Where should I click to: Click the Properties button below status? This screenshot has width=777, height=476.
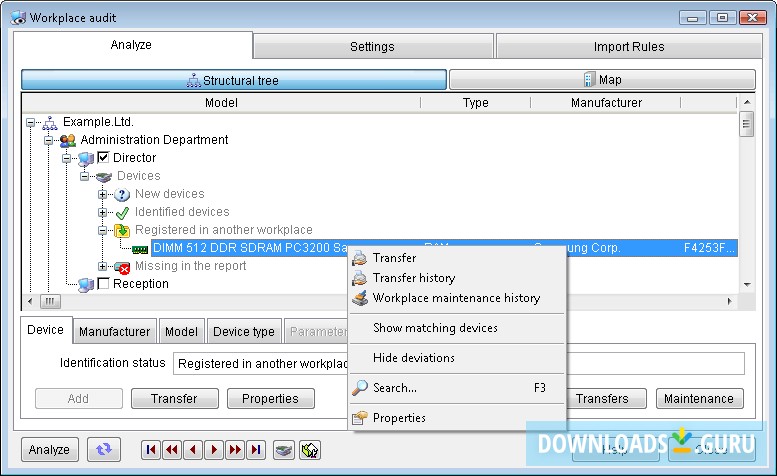pos(271,399)
